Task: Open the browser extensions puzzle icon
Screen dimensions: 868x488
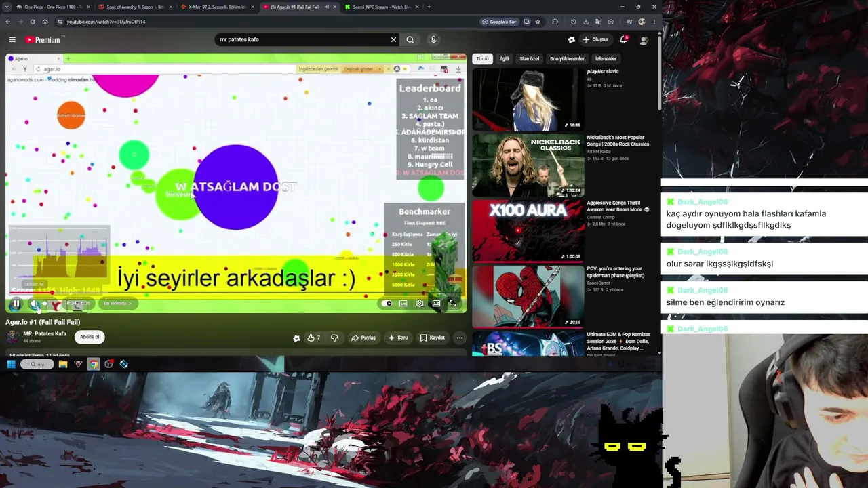Action: pyautogui.click(x=555, y=22)
